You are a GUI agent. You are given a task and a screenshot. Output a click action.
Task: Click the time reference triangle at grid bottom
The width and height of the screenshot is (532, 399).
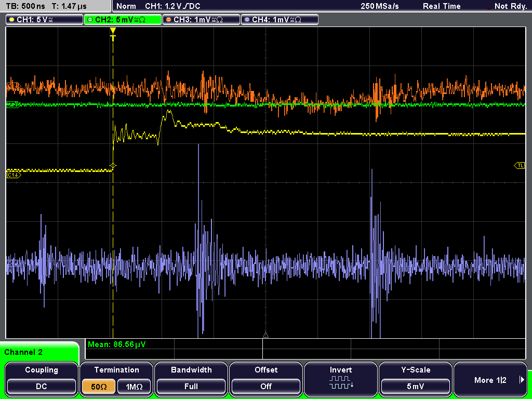click(x=265, y=335)
